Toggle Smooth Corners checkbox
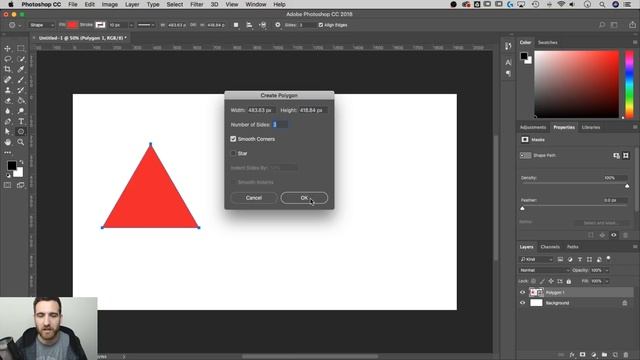The image size is (640, 360). (x=233, y=139)
